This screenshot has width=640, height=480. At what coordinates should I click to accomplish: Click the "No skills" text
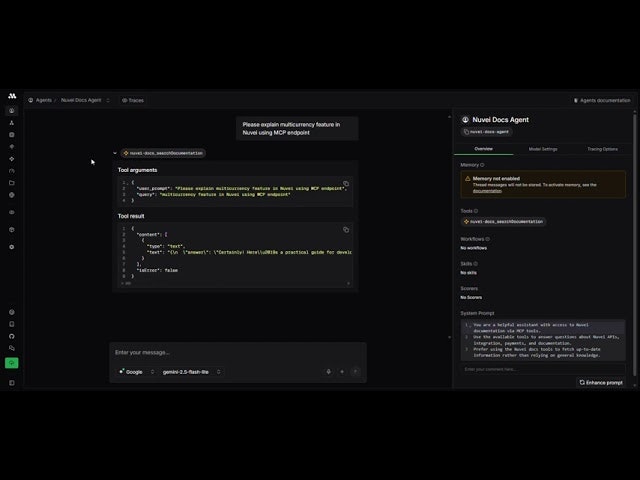tap(468, 273)
